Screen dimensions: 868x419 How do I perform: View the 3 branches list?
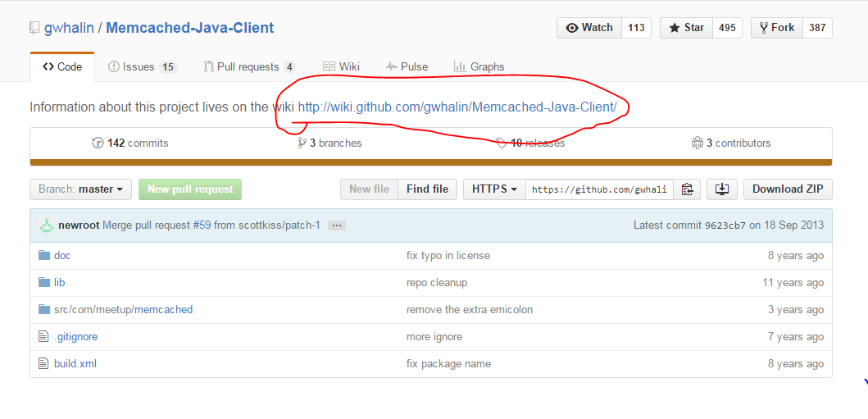[x=329, y=143]
